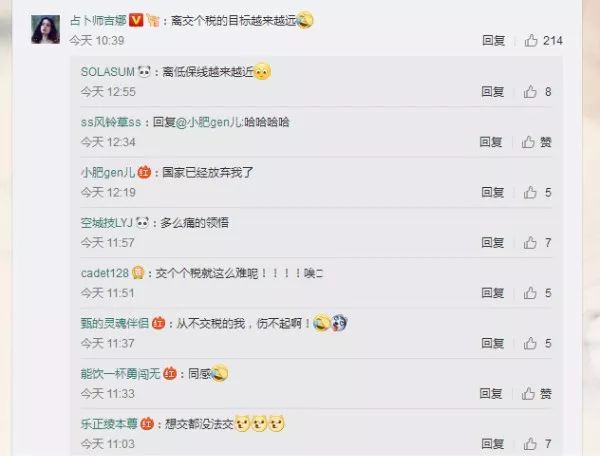
Task: Open 占卜师吉娜's username link
Action: pos(98,20)
